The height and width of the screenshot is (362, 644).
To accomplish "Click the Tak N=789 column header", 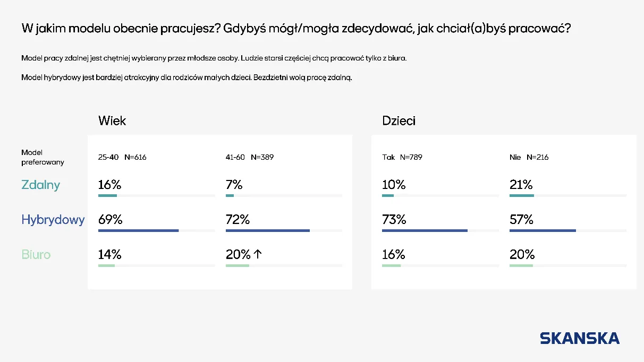I will click(x=402, y=157).
